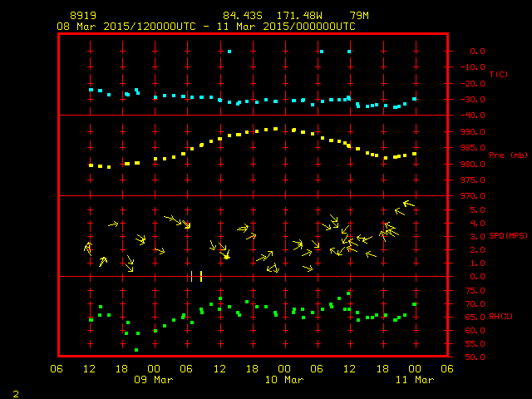Click the yellow vertical bars on zero speed line
Image resolution: width=532 pixels, height=399 pixels.
[x=196, y=276]
